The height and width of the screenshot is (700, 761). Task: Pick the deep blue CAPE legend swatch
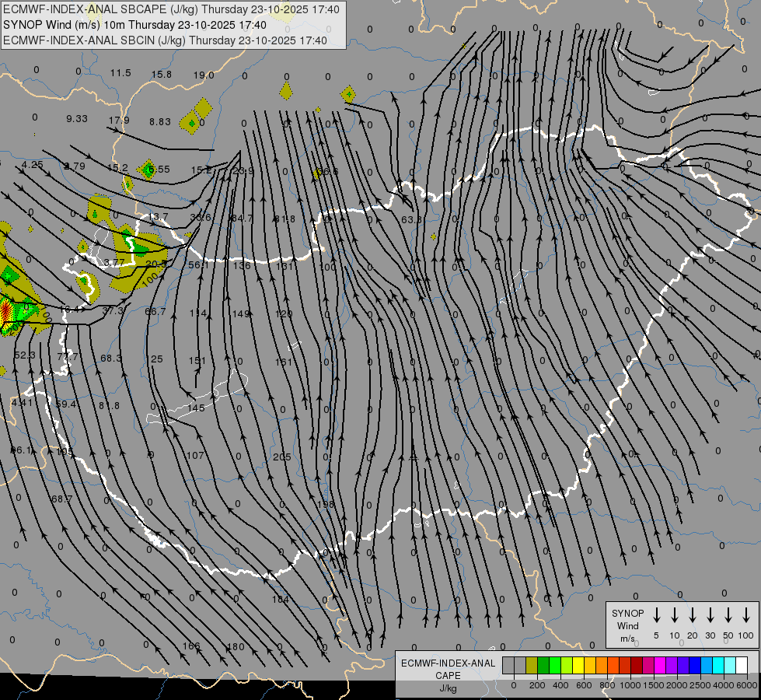[x=694, y=666]
